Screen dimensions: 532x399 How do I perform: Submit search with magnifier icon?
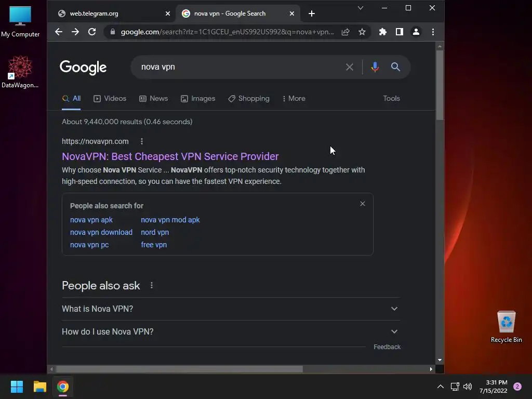pos(395,67)
